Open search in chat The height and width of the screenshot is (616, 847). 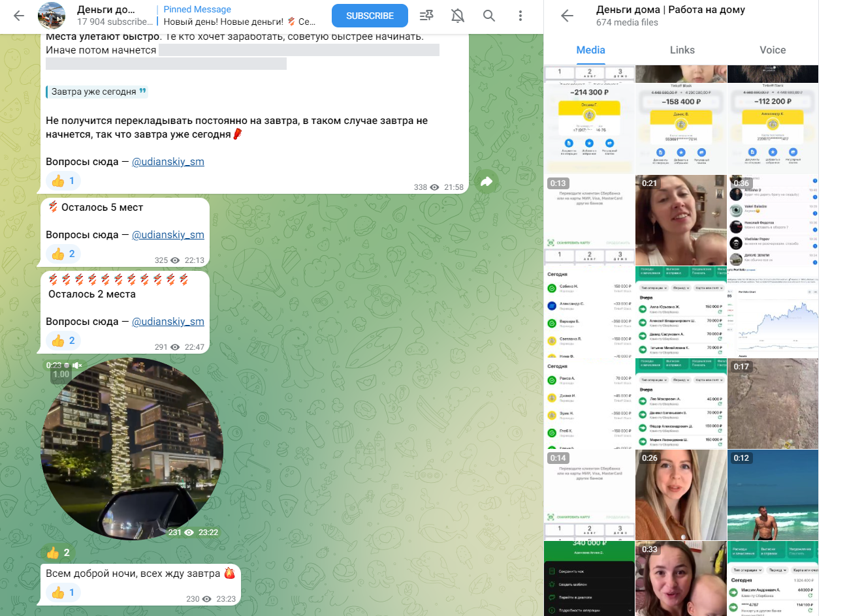[489, 16]
